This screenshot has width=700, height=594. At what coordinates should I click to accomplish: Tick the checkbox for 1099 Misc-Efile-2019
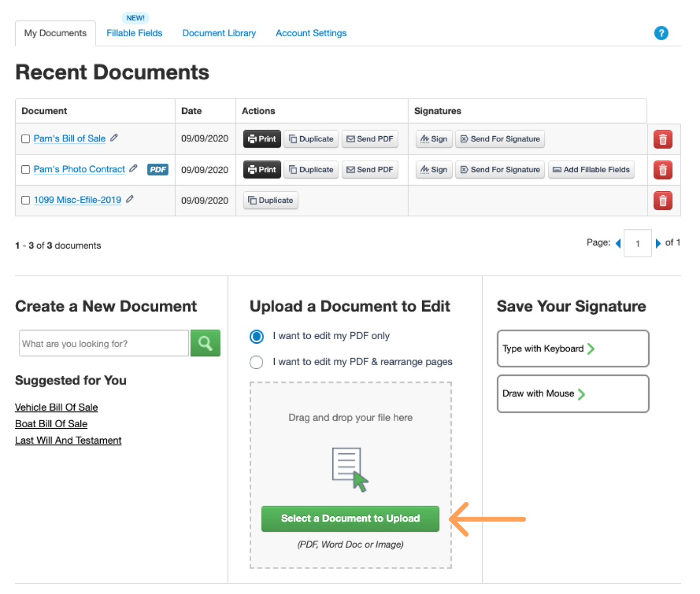point(25,200)
